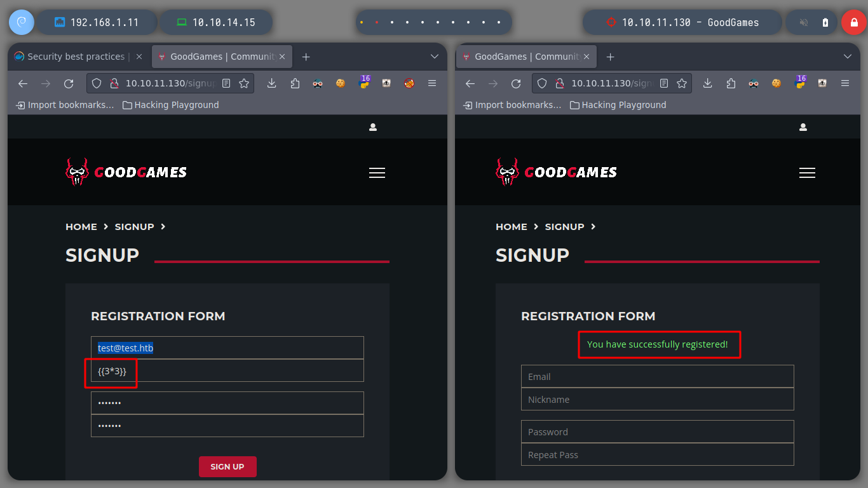The height and width of the screenshot is (488, 868).
Task: Click the GoodGames logo in the right window
Action: (557, 172)
